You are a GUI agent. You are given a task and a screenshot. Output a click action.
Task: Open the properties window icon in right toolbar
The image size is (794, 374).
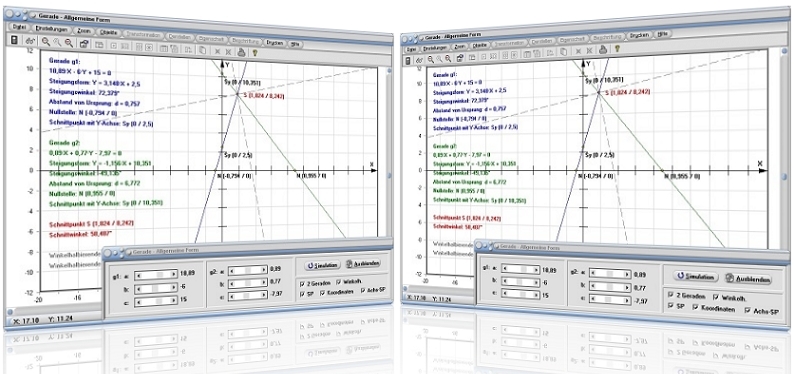[x=461, y=57]
